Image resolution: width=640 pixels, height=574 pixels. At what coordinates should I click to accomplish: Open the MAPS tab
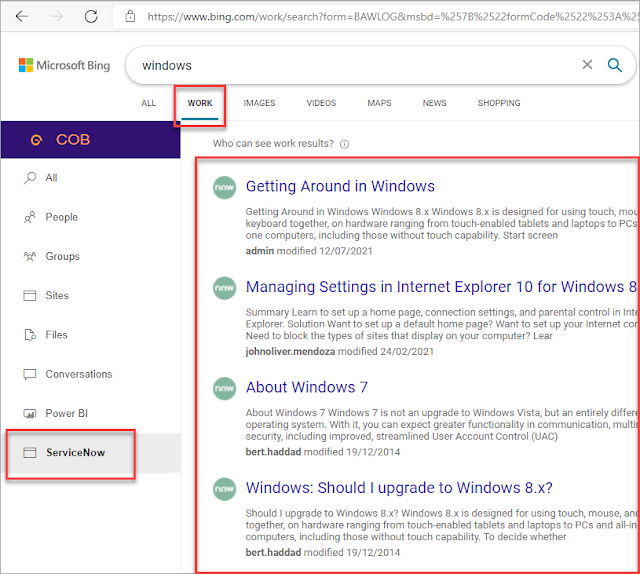[379, 103]
